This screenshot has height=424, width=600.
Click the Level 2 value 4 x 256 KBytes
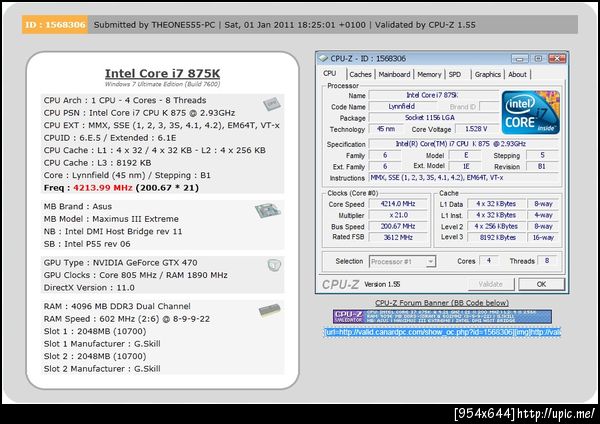pos(496,226)
